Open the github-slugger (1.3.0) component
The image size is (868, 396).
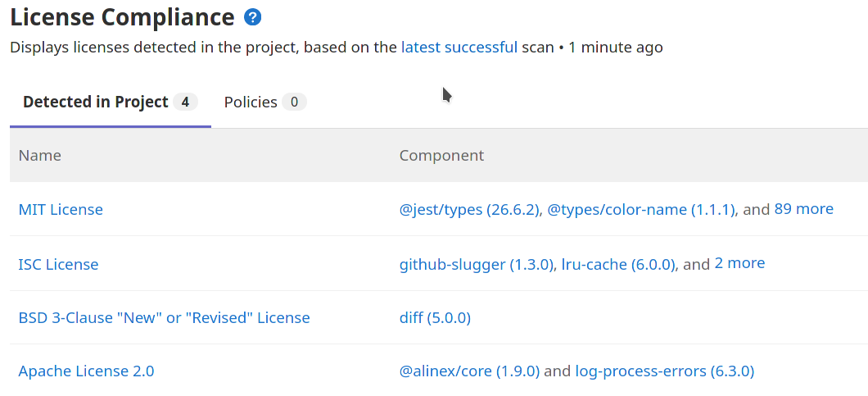point(476,265)
